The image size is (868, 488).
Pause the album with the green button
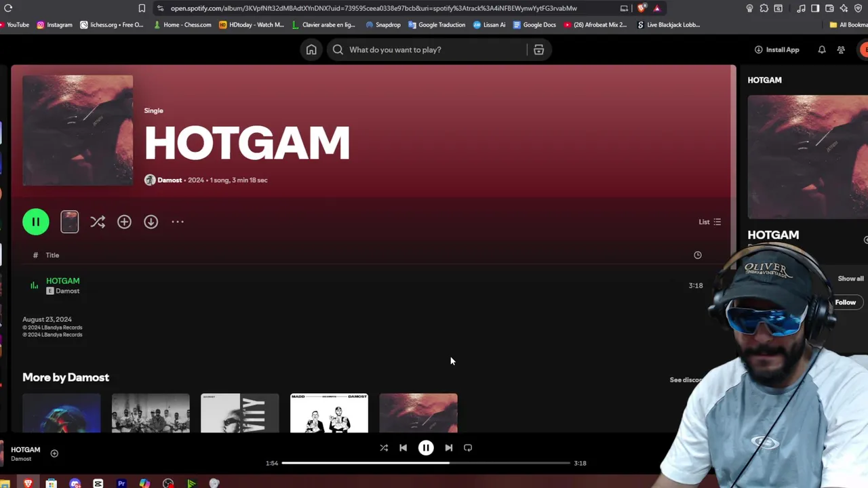pyautogui.click(x=36, y=222)
